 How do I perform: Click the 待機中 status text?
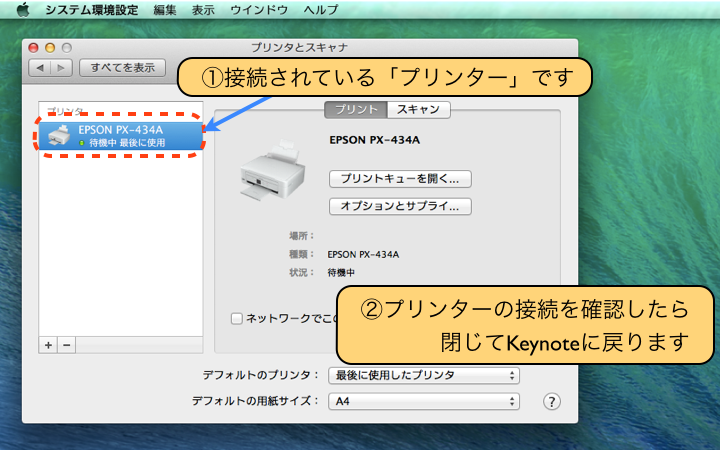click(341, 273)
